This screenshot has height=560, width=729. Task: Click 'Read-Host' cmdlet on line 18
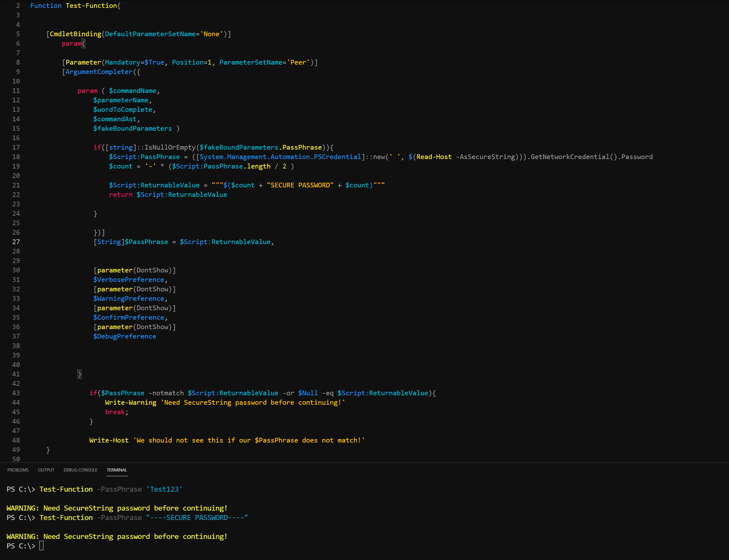tap(434, 157)
